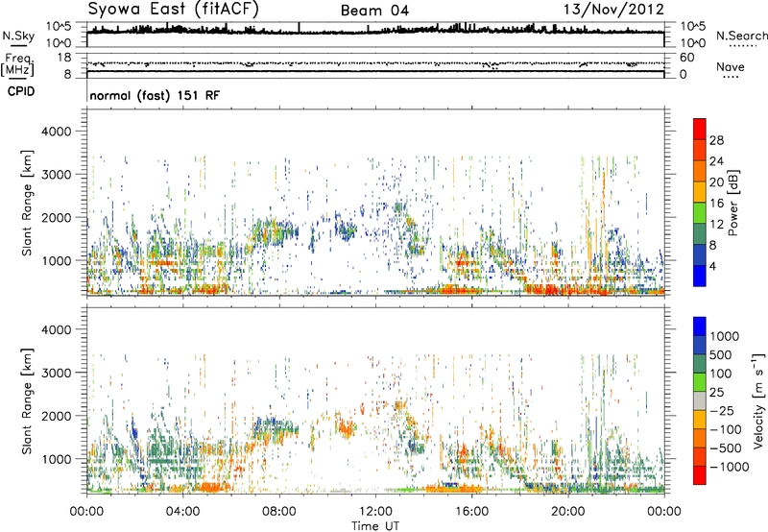Click the '28' tick on power colorbar
Image resolution: width=768 pixels, height=532 pixels.
pos(716,140)
